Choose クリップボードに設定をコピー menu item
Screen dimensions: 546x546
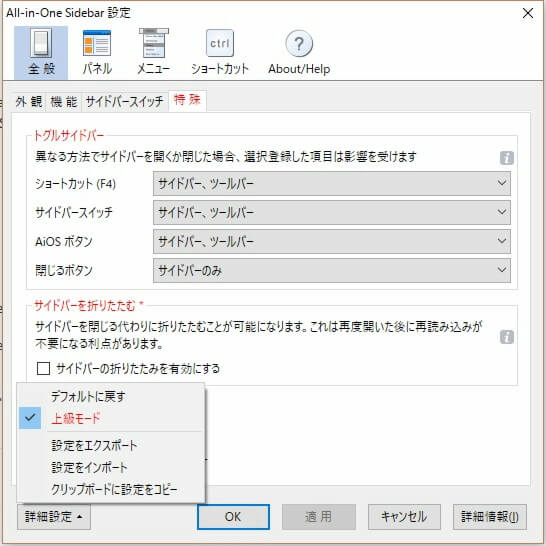pyautogui.click(x=111, y=489)
